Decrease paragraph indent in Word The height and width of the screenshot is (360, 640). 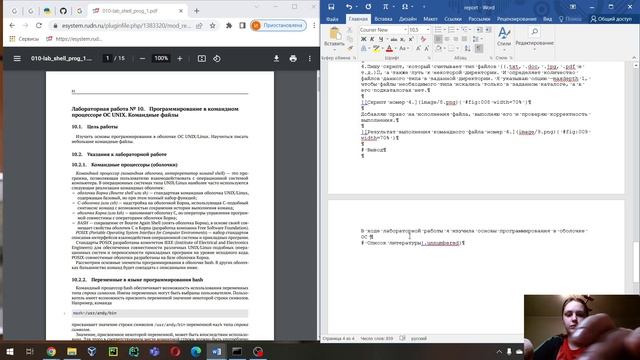(x=479, y=30)
